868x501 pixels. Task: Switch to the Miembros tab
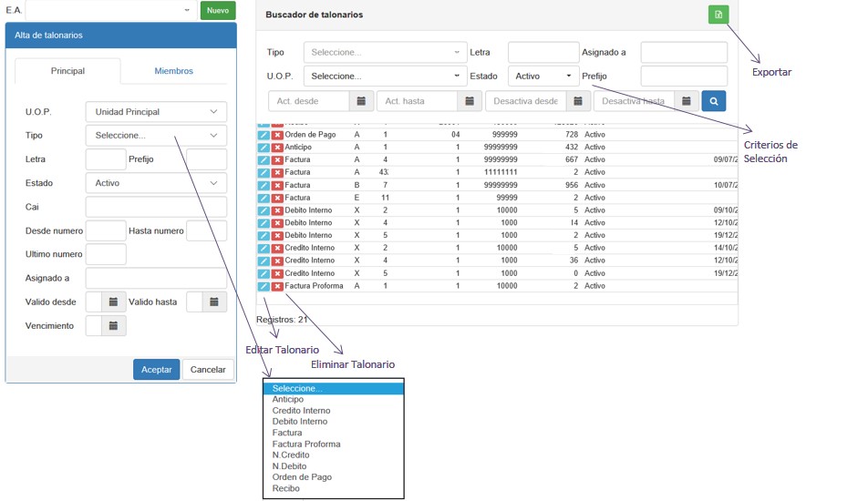(173, 71)
